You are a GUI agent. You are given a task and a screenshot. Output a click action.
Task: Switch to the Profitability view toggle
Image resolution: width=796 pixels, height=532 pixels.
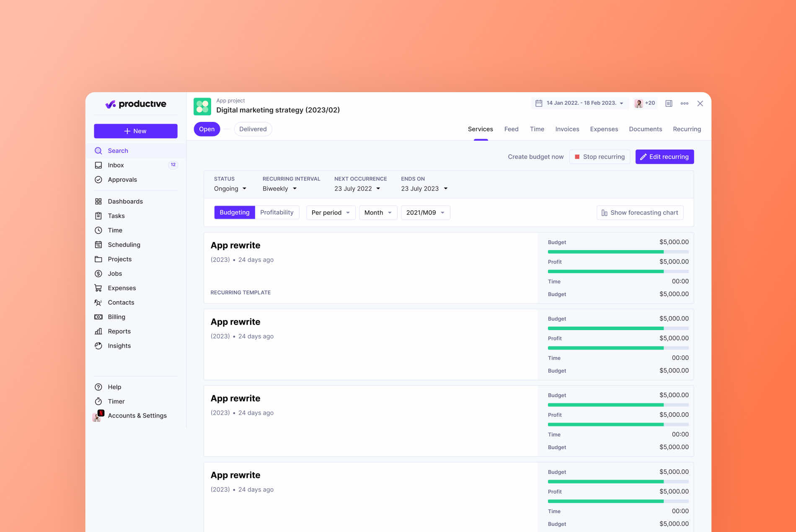coord(277,212)
